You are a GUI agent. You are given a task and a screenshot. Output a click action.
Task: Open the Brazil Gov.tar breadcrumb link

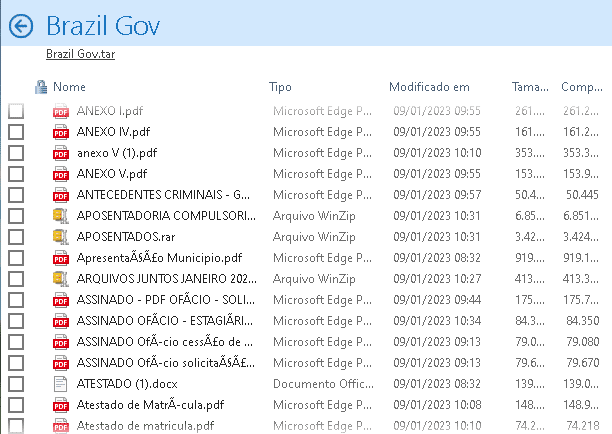point(80,54)
